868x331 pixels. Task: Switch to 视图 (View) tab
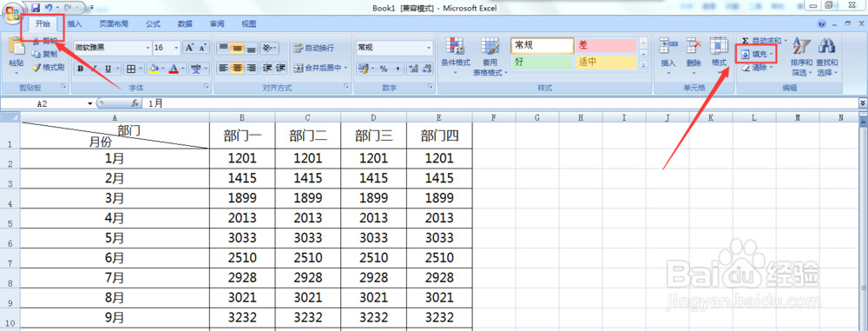point(249,23)
